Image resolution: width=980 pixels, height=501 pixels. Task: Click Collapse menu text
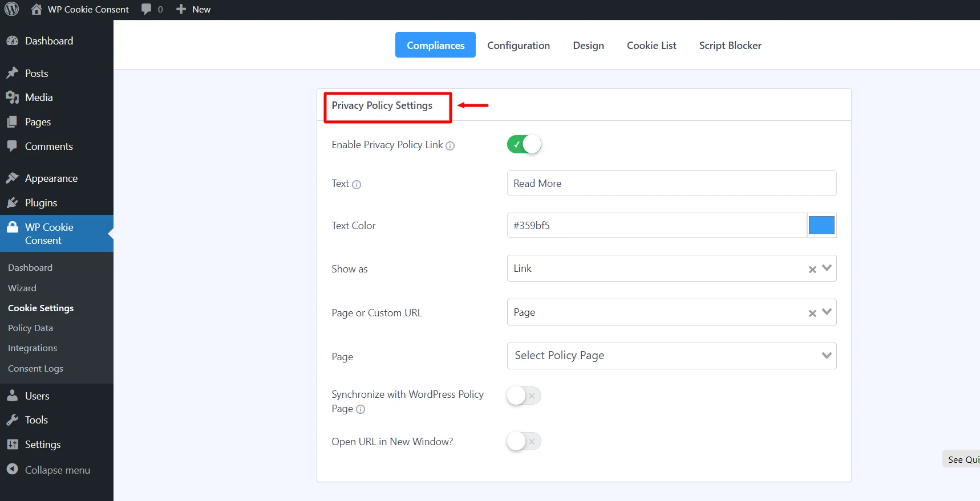coord(58,470)
